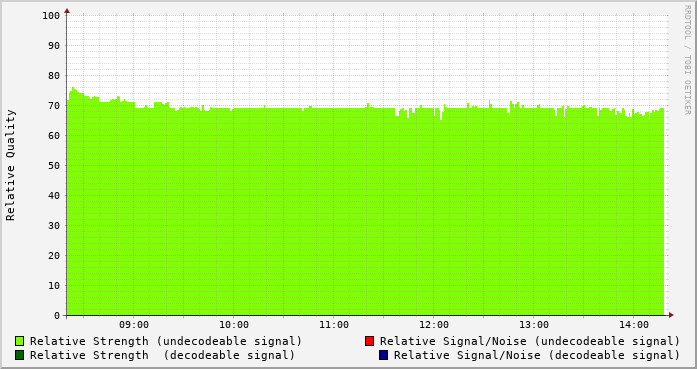Click the 100 value on the y-axis
The width and height of the screenshot is (697, 369).
pos(51,16)
